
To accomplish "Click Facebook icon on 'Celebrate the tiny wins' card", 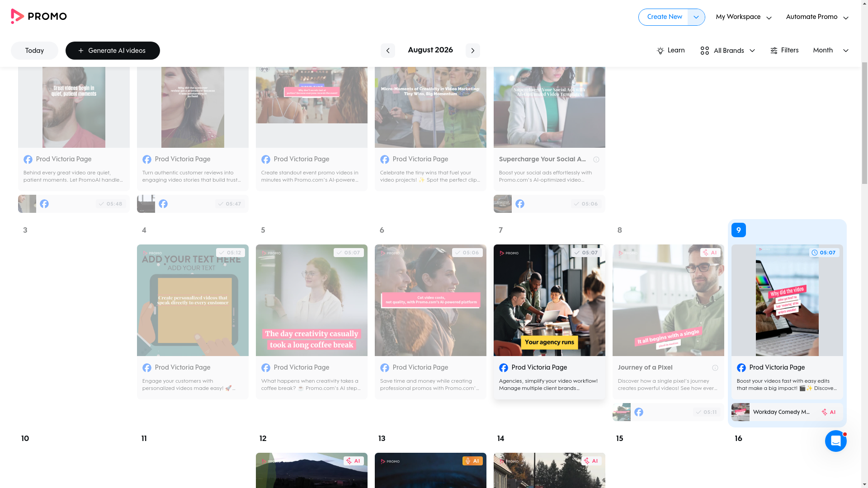I will pos(385,160).
